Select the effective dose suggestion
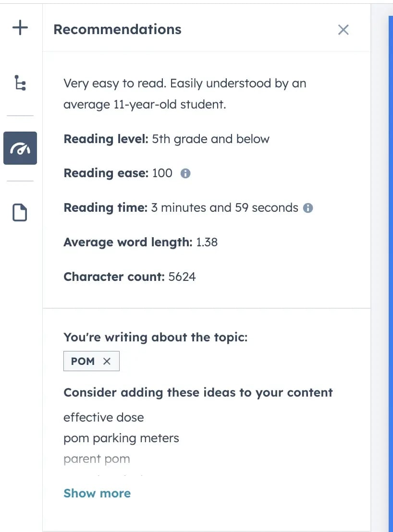Viewport: 393px width, 532px height. pos(103,417)
